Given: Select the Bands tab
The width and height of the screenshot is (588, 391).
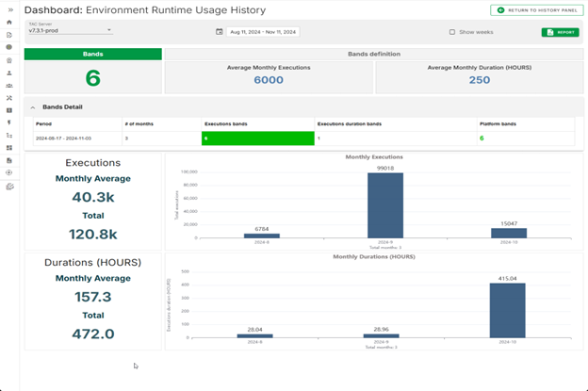Looking at the screenshot, I should [x=92, y=54].
